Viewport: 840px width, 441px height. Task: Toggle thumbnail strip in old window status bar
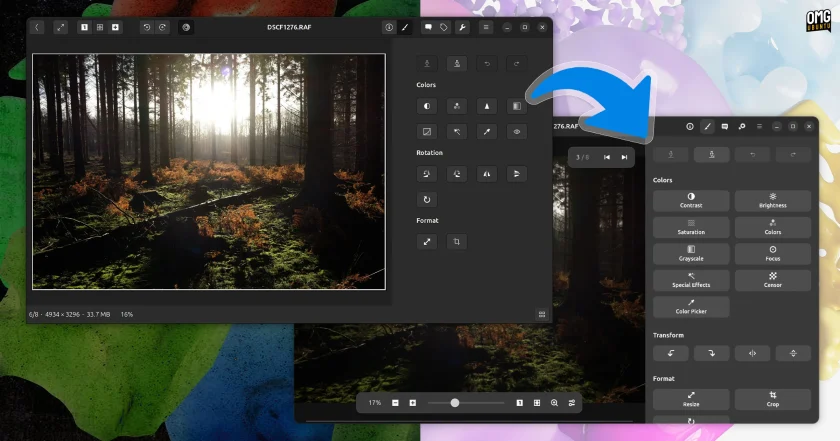tap(542, 315)
